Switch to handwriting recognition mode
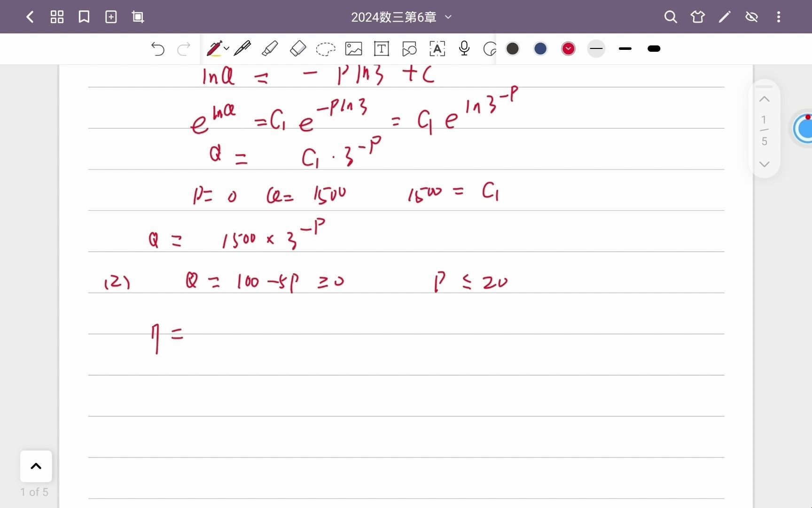Viewport: 812px width, 508px height. click(x=437, y=48)
